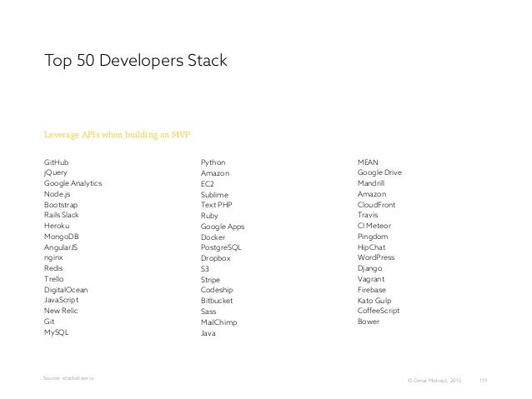The width and height of the screenshot is (532, 399).
Task: Click the slide page number 119
Action: [483, 381]
